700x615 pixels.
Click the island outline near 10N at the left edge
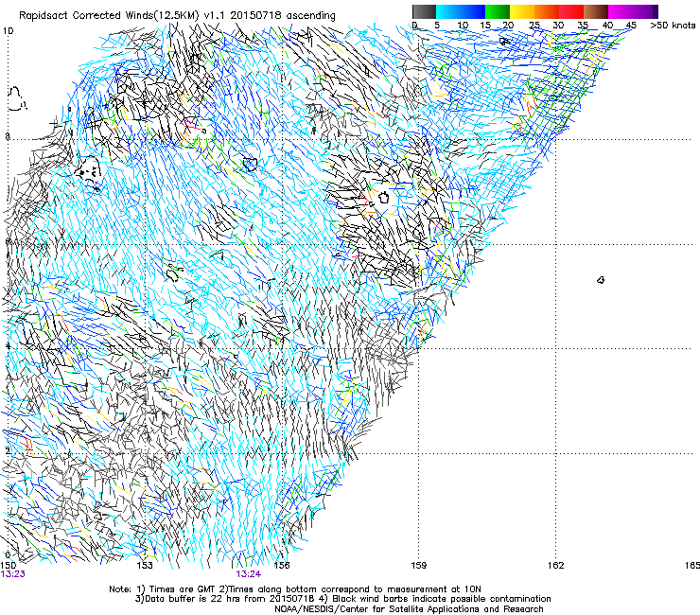[16, 98]
